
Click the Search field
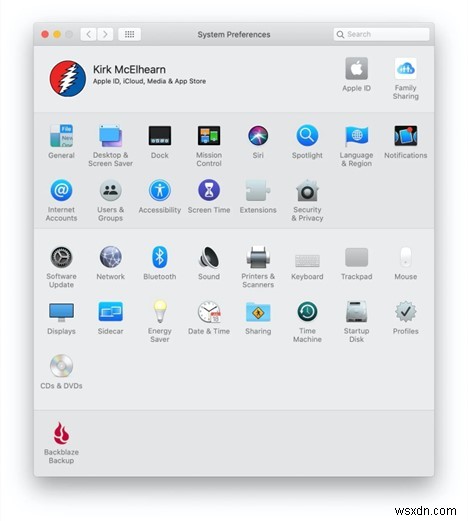pos(381,34)
